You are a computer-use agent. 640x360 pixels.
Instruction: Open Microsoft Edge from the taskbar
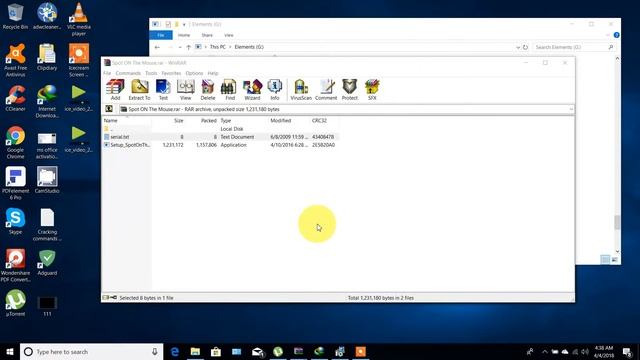[175, 351]
